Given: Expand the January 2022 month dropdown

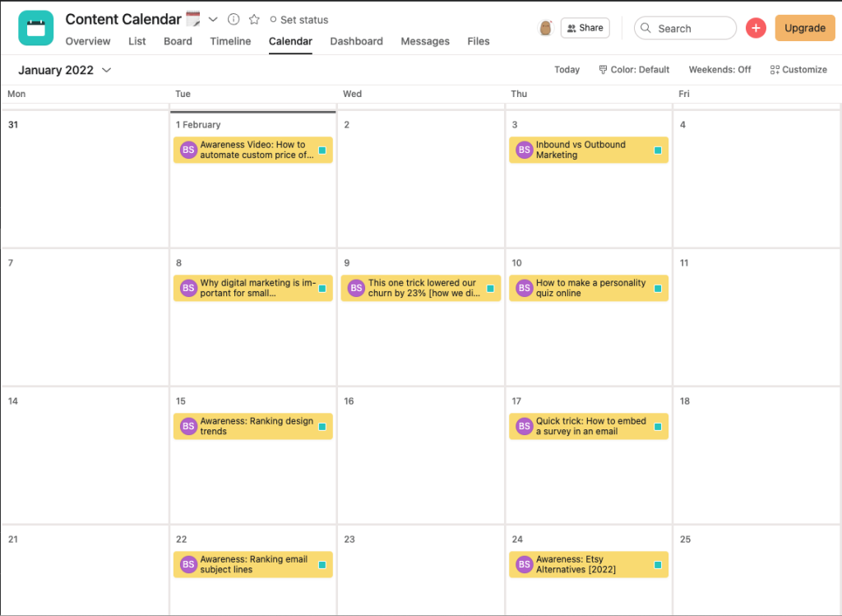Looking at the screenshot, I should coord(106,71).
